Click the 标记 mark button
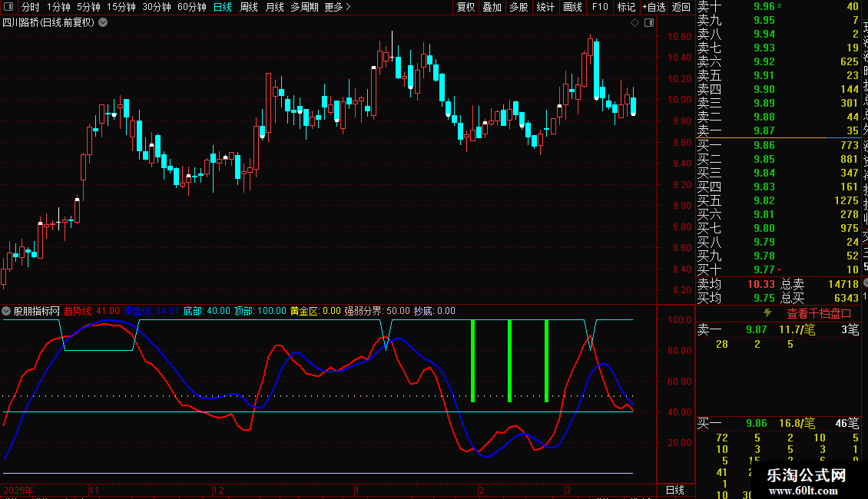Image resolution: width=868 pixels, height=499 pixels. click(x=626, y=7)
